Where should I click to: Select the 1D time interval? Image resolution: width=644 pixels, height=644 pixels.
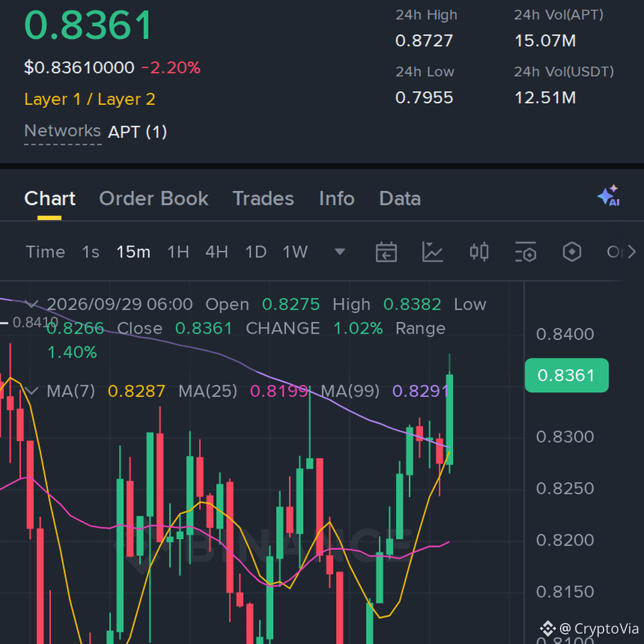pyautogui.click(x=256, y=252)
